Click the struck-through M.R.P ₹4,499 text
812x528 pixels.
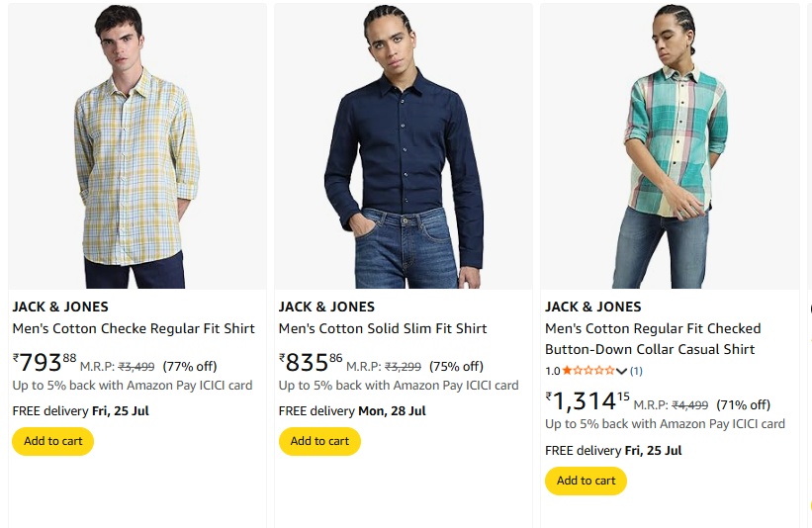coord(689,405)
